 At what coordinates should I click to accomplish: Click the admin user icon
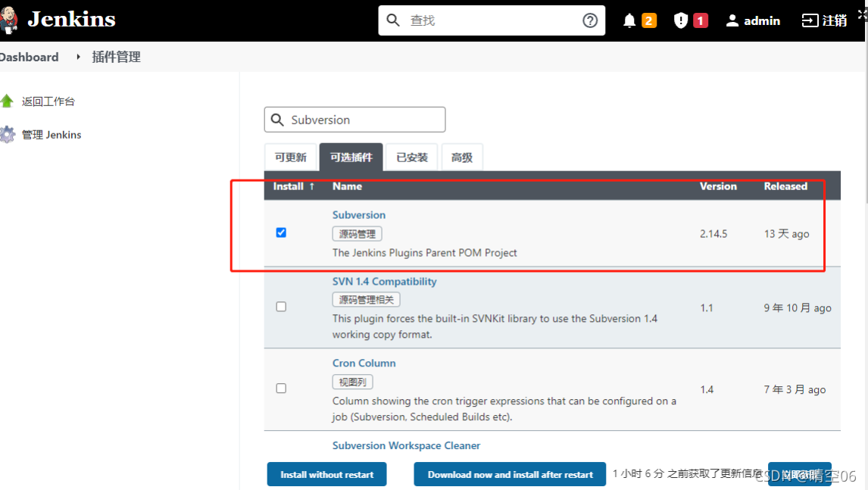[732, 20]
